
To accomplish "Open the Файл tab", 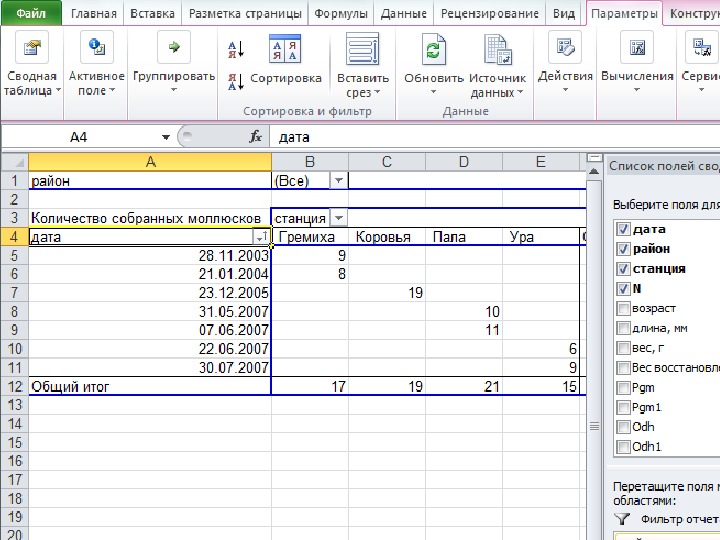I will point(32,14).
